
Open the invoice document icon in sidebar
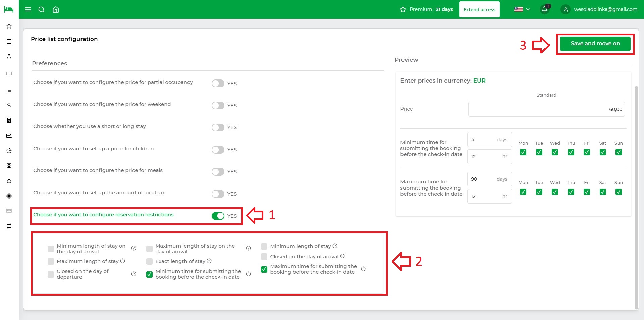pyautogui.click(x=9, y=120)
